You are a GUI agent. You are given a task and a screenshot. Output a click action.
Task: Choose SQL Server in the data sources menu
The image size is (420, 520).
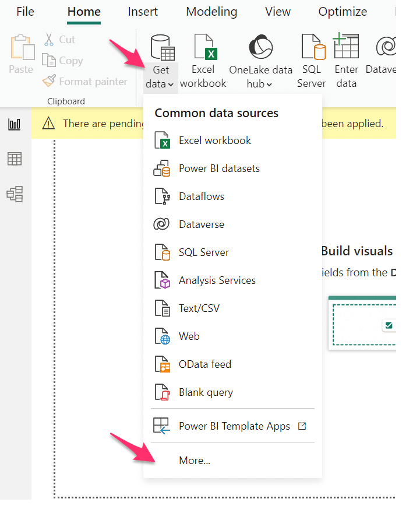click(232, 252)
